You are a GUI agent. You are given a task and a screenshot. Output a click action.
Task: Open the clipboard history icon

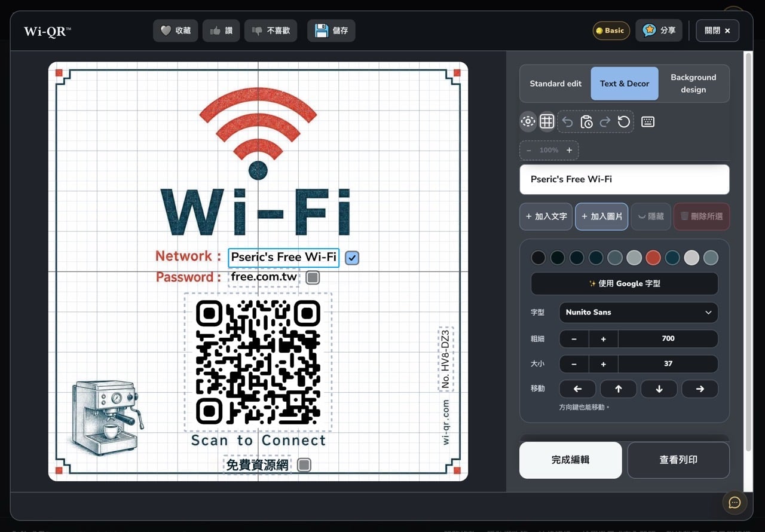tap(586, 122)
